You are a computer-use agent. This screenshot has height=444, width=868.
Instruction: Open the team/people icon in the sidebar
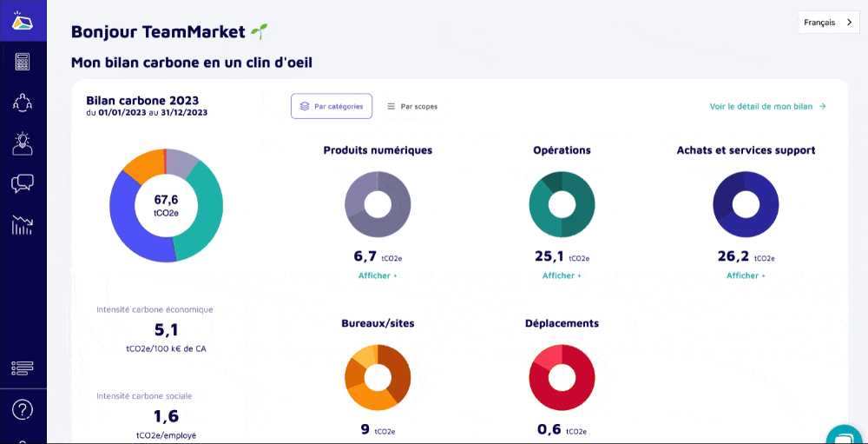(x=23, y=103)
